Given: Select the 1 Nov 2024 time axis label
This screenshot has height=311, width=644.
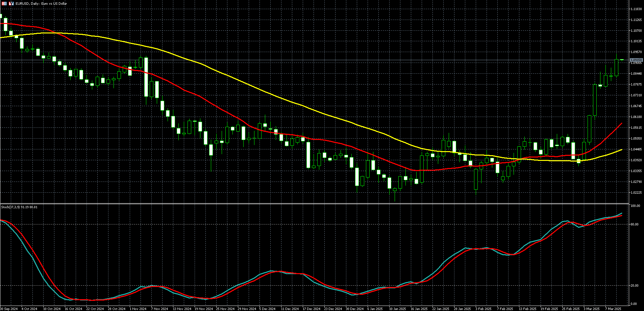Looking at the screenshot, I should [x=138, y=309].
